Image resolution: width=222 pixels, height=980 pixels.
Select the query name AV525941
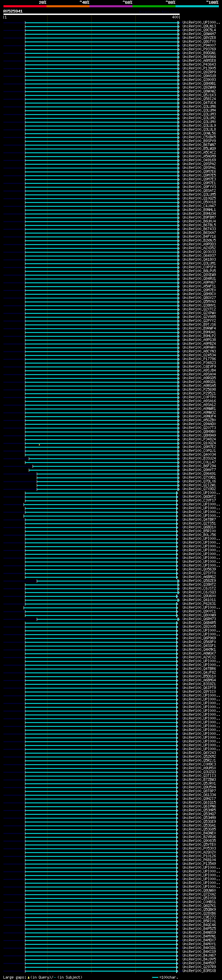[x=13, y=11]
